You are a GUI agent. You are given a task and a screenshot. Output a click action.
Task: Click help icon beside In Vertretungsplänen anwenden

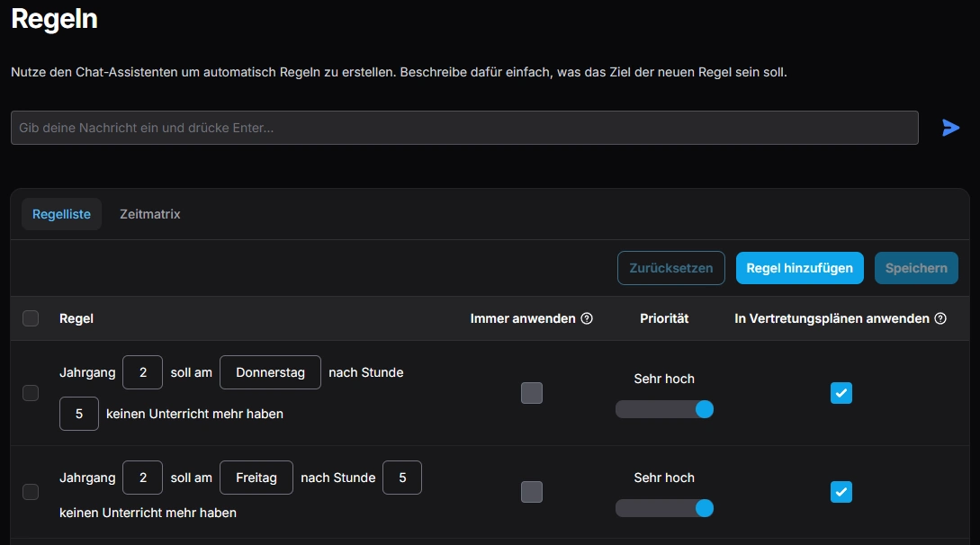(x=940, y=318)
